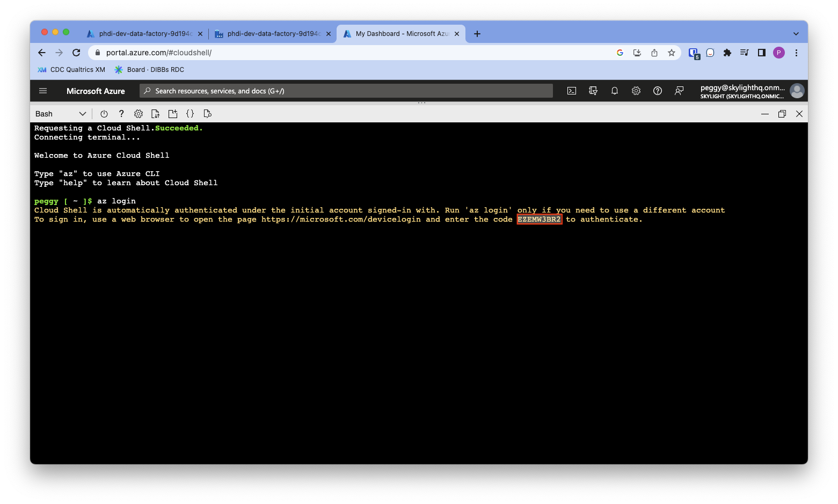Click the install app icon in address bar
The image size is (838, 504).
637,53
